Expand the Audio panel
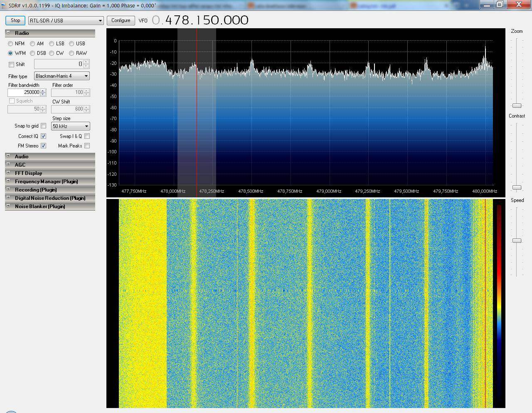The image size is (532, 413). click(x=8, y=156)
